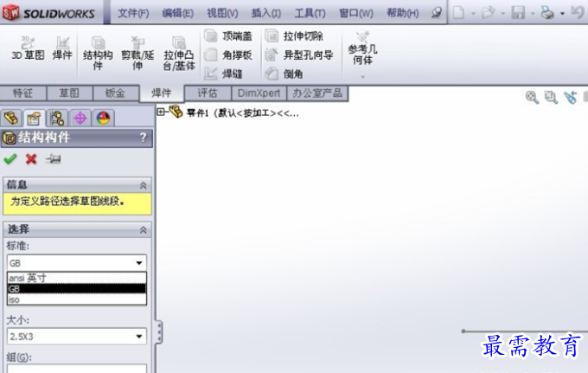The width and height of the screenshot is (588, 373).
Task: Click the 顶端盖 end cap tool
Action: [x=228, y=36]
